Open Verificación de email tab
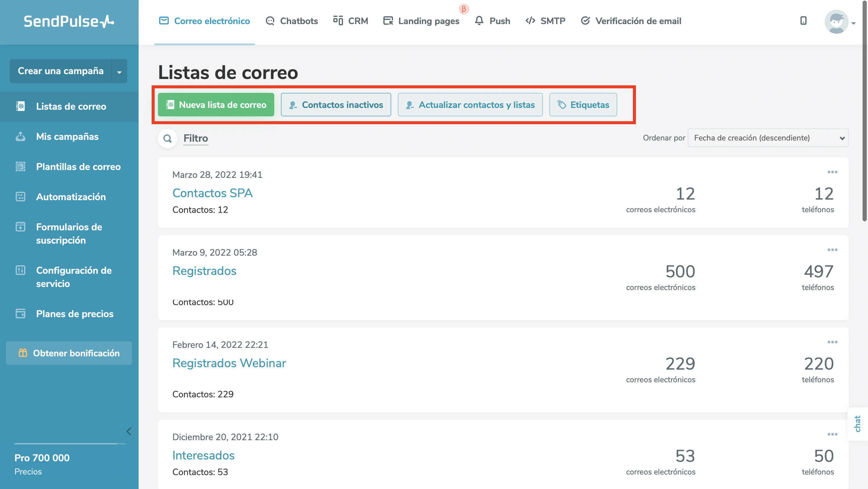Image resolution: width=868 pixels, height=489 pixels. 631,21
